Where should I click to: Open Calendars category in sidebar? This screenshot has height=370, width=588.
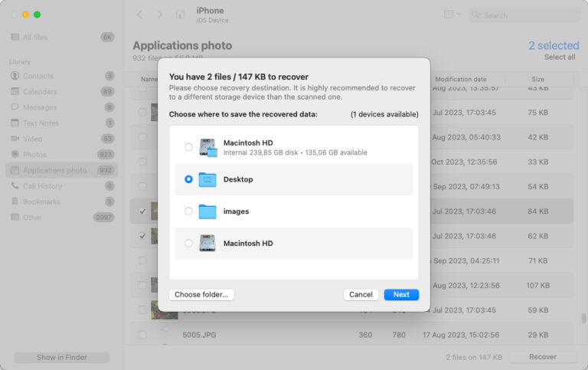(62, 92)
